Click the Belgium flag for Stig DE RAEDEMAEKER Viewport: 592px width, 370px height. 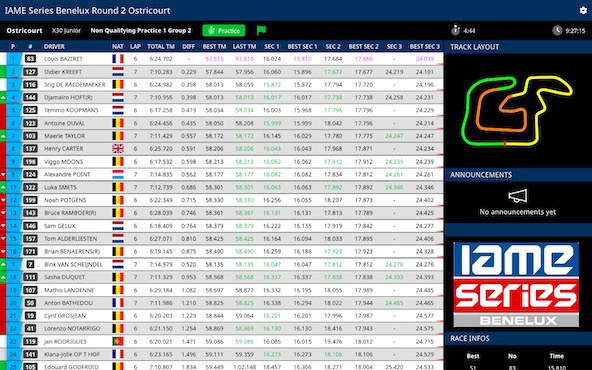[118, 85]
